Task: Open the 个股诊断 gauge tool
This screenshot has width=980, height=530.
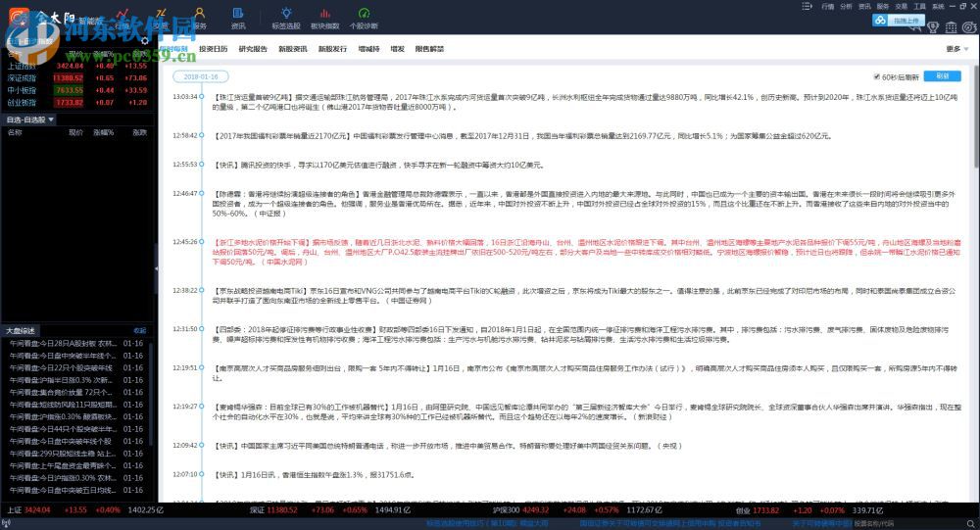Action: click(x=364, y=19)
